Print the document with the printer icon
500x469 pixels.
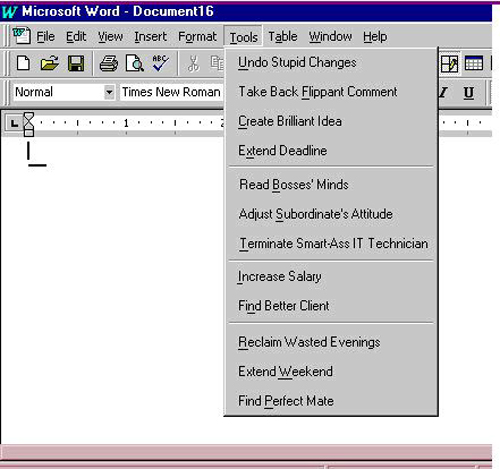coord(109,63)
